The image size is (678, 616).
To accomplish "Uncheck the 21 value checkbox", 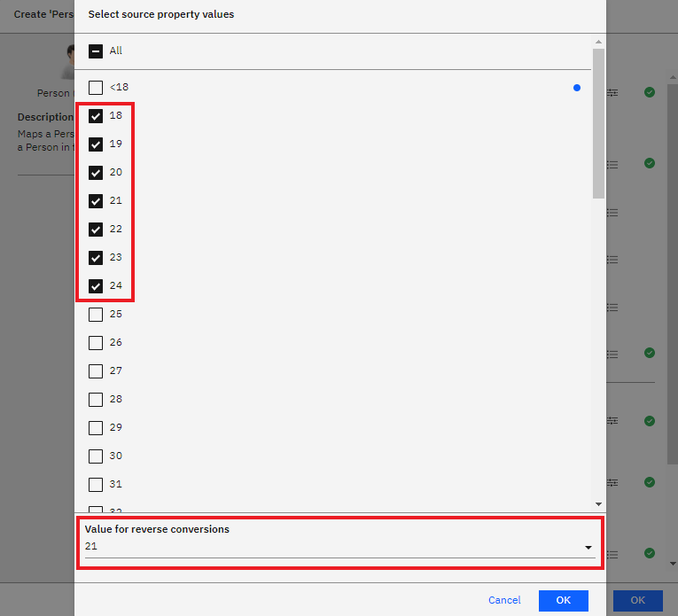I will pos(96,201).
